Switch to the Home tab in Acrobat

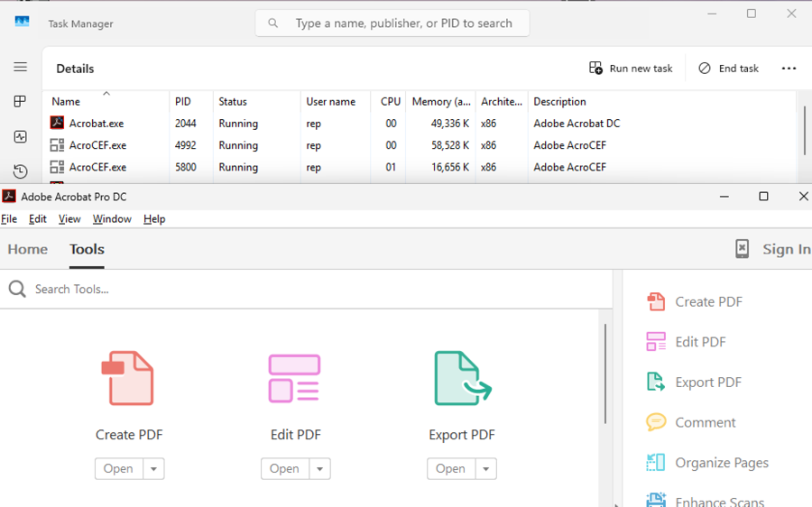(27, 249)
